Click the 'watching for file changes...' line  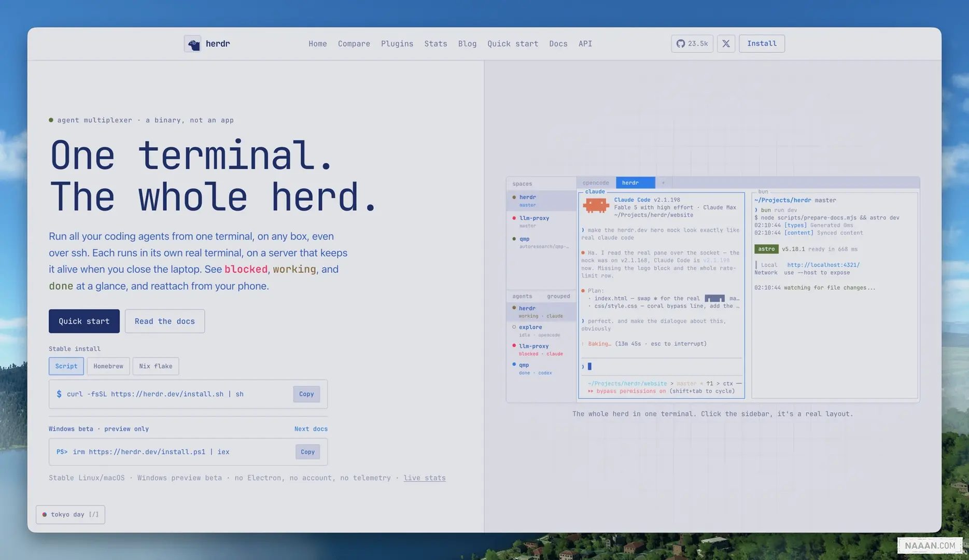point(830,288)
